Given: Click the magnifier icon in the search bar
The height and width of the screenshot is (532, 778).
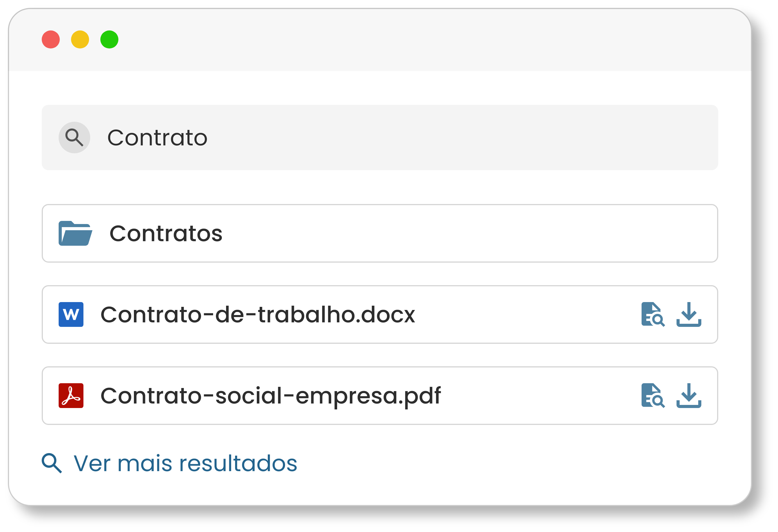Looking at the screenshot, I should (74, 138).
